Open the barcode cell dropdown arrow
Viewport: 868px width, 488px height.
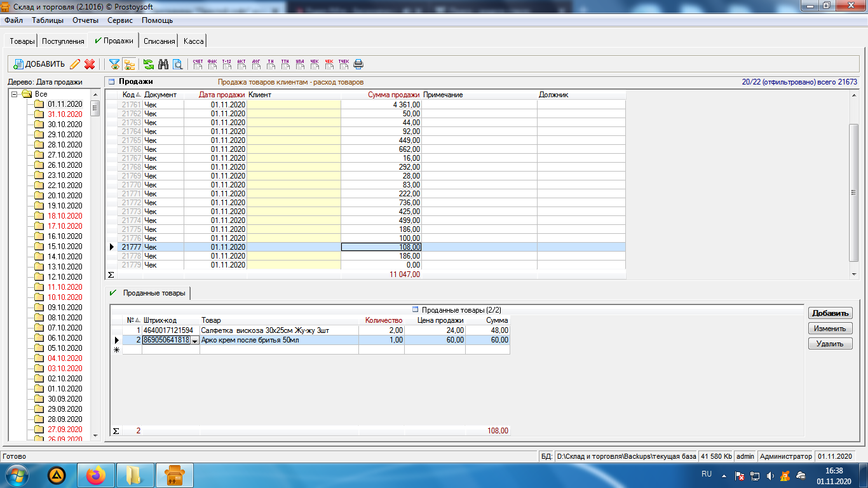coord(194,341)
